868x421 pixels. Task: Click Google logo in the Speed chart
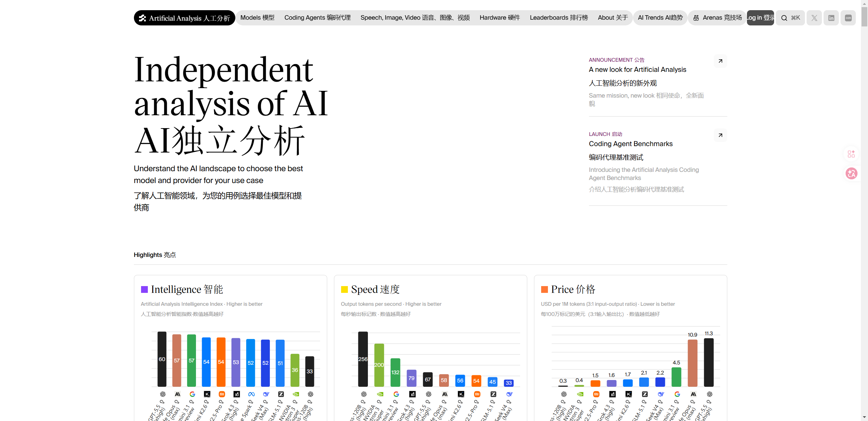pos(396,394)
